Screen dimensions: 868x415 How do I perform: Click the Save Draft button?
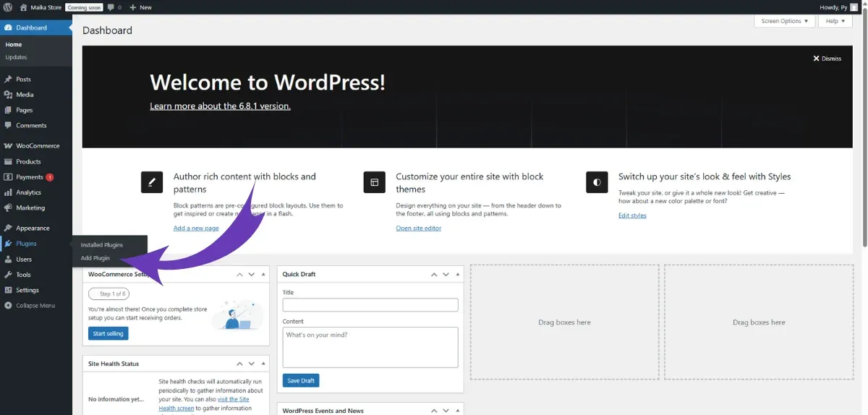(x=301, y=380)
